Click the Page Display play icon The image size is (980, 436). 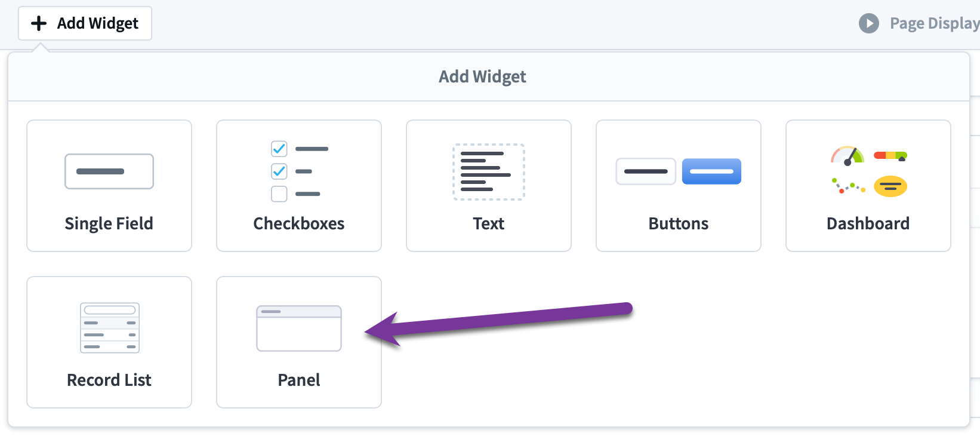869,23
